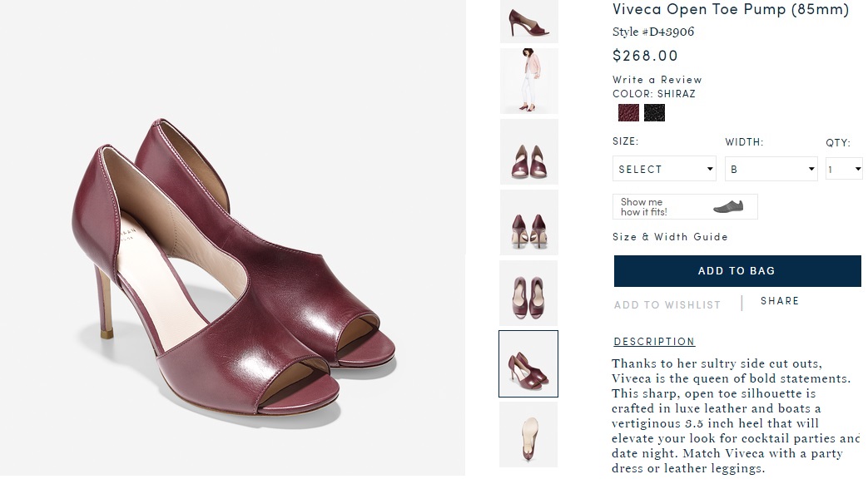Open the WIDTH dropdown showing B
The image size is (868, 484).
click(771, 168)
